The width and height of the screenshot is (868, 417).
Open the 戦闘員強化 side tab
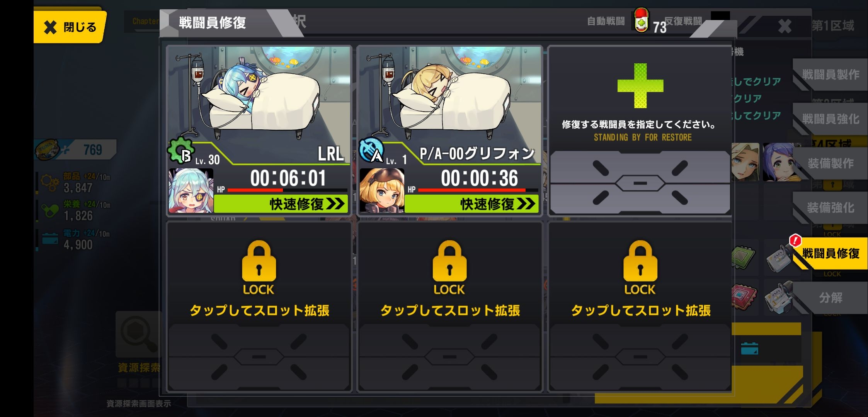pyautogui.click(x=830, y=119)
